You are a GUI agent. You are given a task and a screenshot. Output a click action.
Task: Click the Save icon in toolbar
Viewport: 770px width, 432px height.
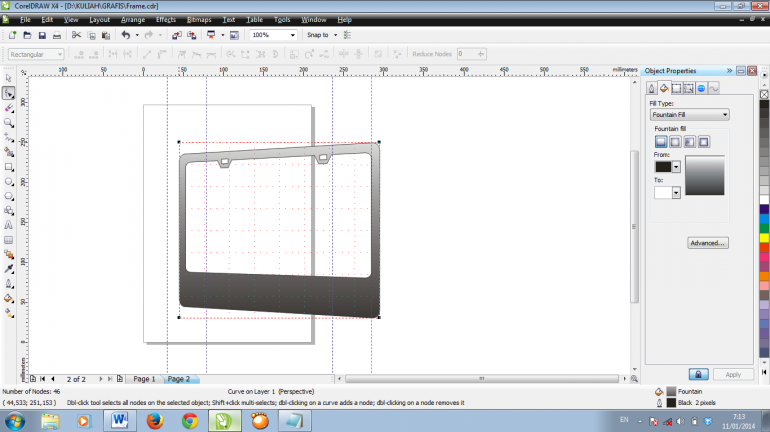tap(42, 35)
